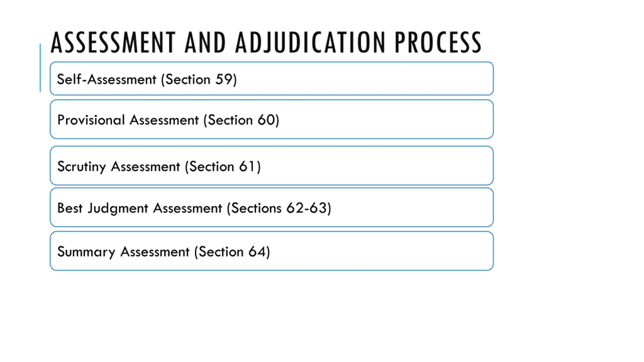
Task: Select the Provisional Assessment (Section 60) box
Action: pyautogui.click(x=272, y=119)
